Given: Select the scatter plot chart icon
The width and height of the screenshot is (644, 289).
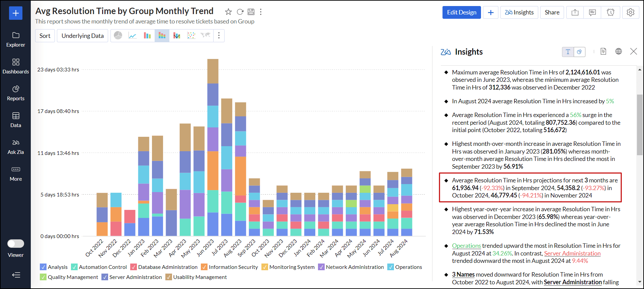Looking at the screenshot, I should tap(191, 36).
